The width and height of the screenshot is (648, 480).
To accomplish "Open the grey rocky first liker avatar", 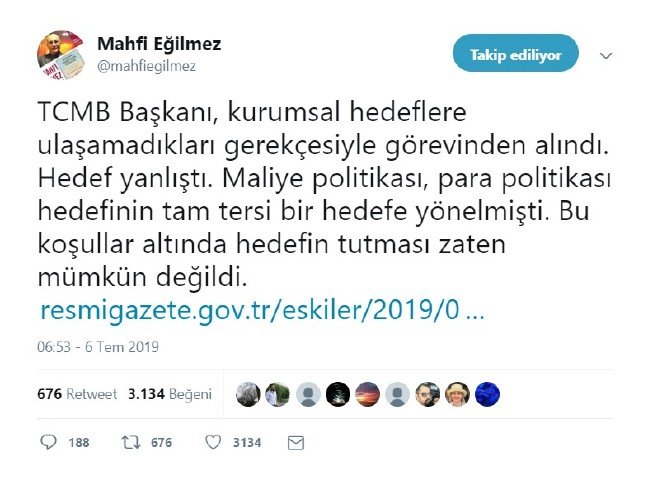I will click(249, 394).
